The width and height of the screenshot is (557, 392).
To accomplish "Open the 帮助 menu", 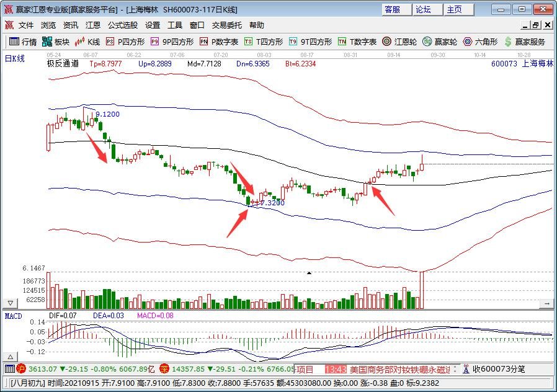I will click(256, 25).
